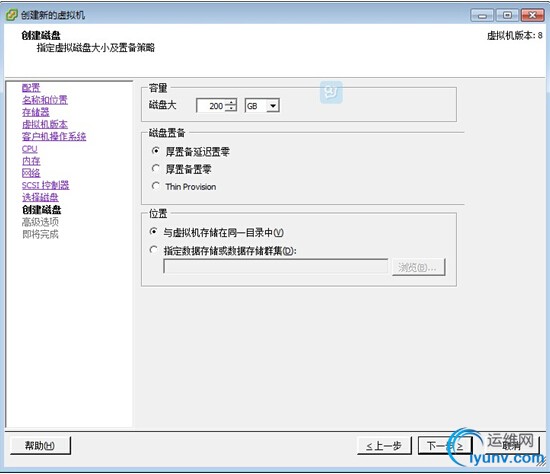Image resolution: width=550 pixels, height=474 pixels.
Task: Decrease disk size with down spinner arrow
Action: (x=231, y=108)
